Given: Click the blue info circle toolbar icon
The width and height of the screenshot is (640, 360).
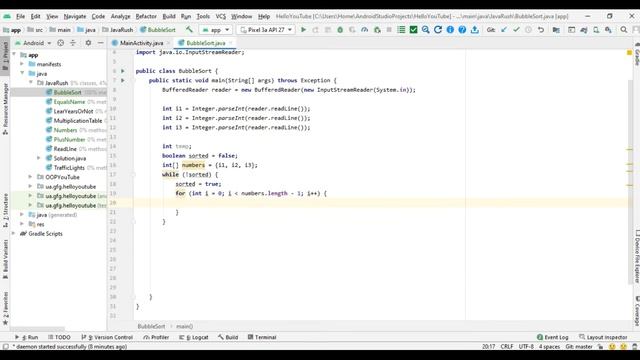Looking at the screenshot, I should (450, 30).
